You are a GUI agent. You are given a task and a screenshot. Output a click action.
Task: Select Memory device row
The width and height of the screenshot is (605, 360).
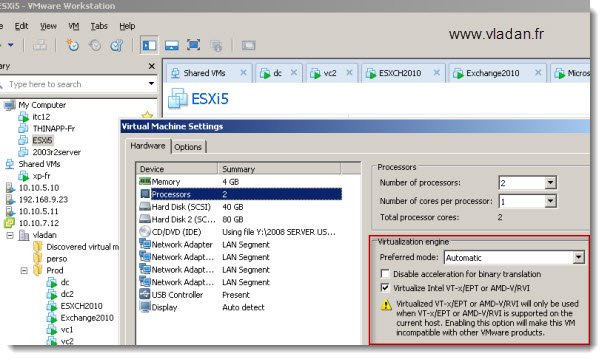tap(239, 181)
